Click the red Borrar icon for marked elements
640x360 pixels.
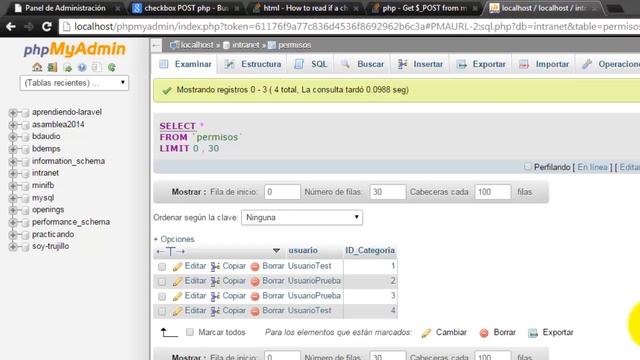[484, 333]
